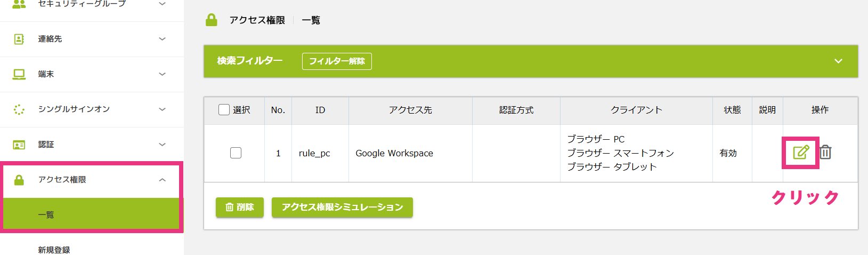Expand the 検索フィルター panel chevron
868x255 pixels.
838,61
